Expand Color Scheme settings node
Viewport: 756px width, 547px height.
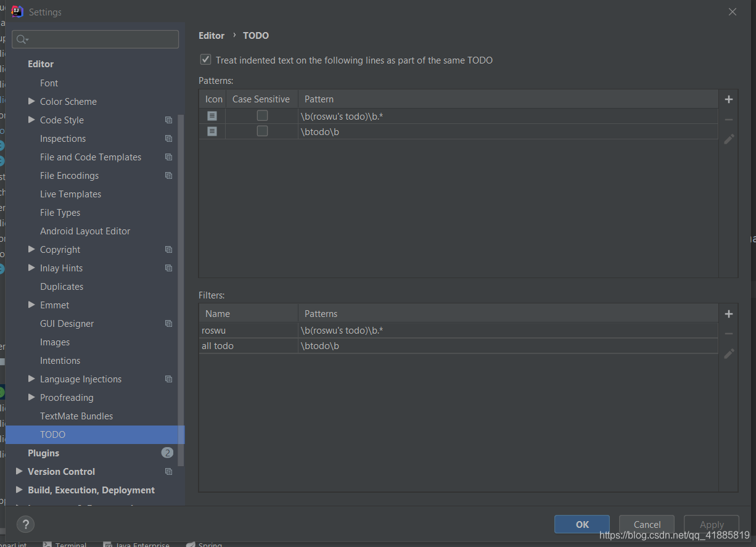click(x=31, y=101)
